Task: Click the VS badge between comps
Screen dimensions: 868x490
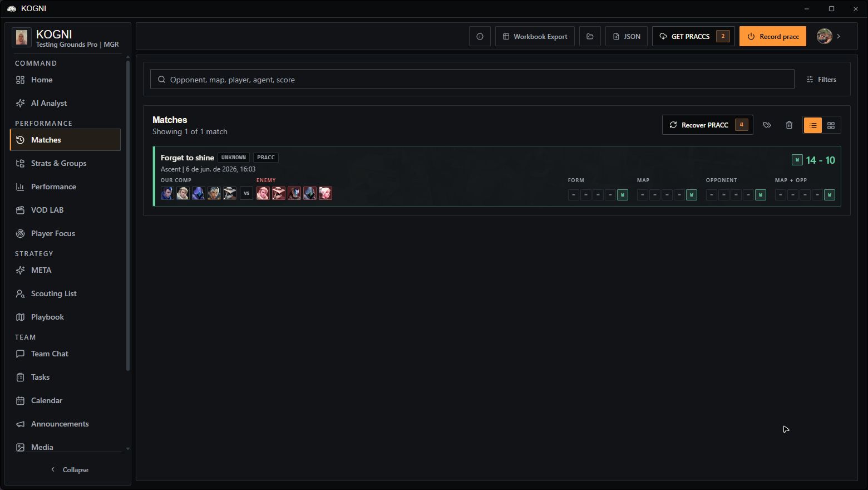Action: tap(246, 193)
